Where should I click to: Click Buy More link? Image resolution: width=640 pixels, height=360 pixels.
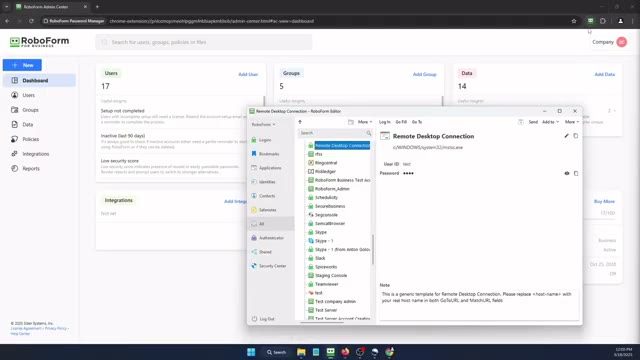[x=604, y=201]
